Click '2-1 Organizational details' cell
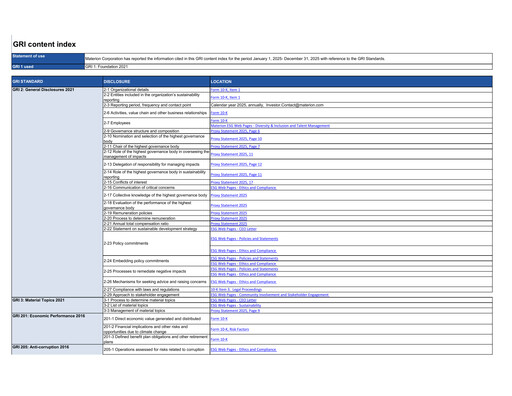The image size is (512, 396). pyautogui.click(x=156, y=90)
